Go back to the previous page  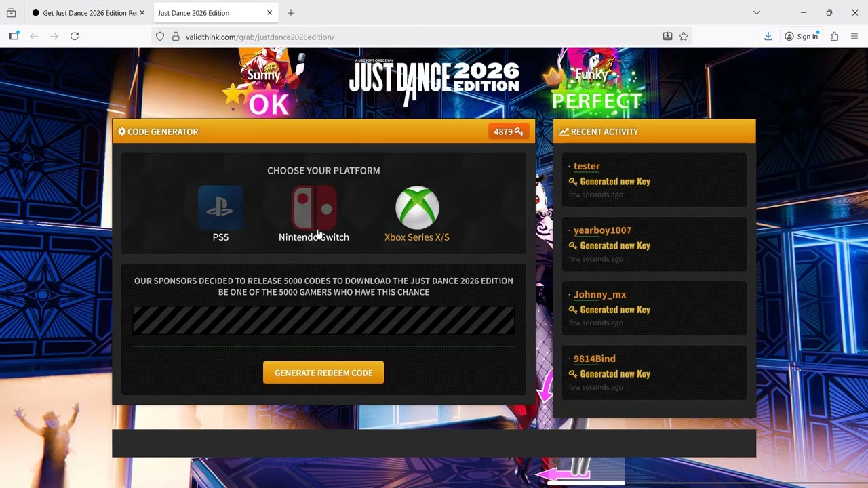click(x=34, y=37)
